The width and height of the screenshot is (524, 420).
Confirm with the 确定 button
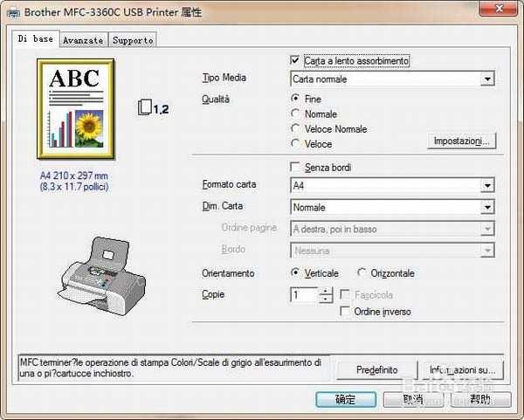(345, 400)
